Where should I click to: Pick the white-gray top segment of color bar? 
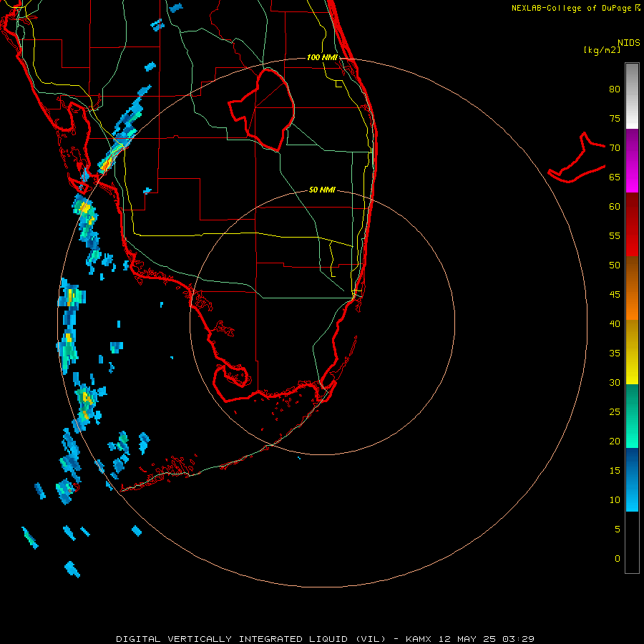(x=632, y=96)
